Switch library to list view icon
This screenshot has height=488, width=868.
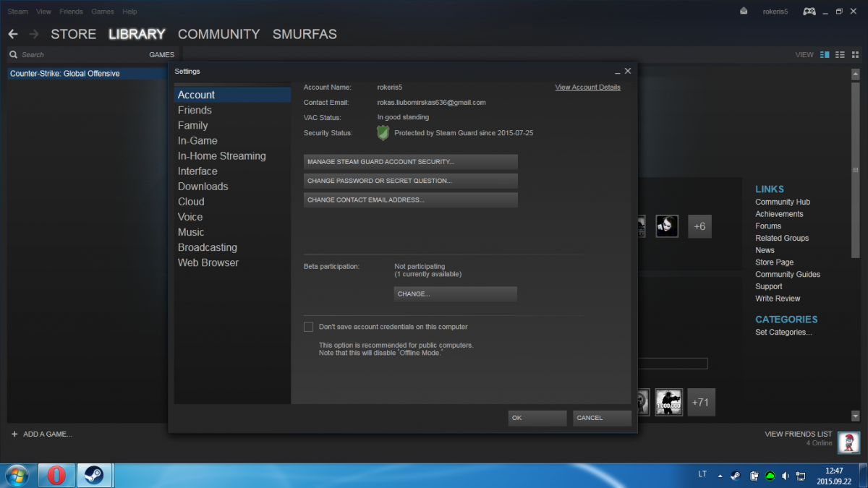click(840, 54)
